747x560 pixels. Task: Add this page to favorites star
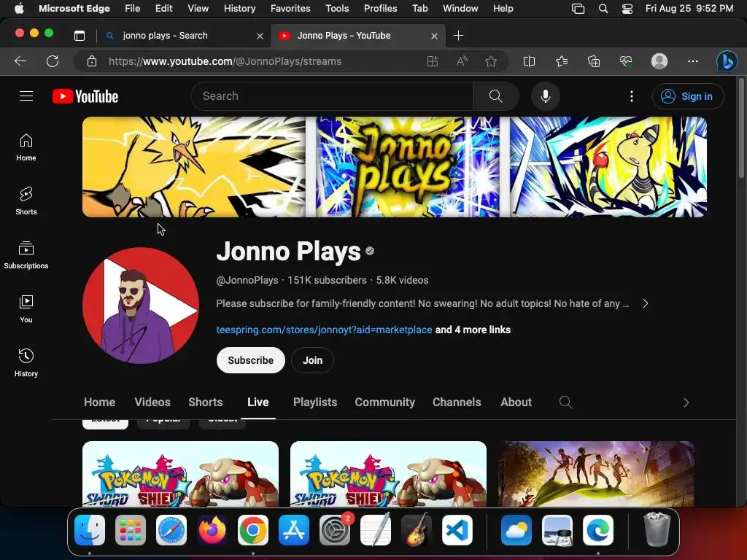point(491,61)
